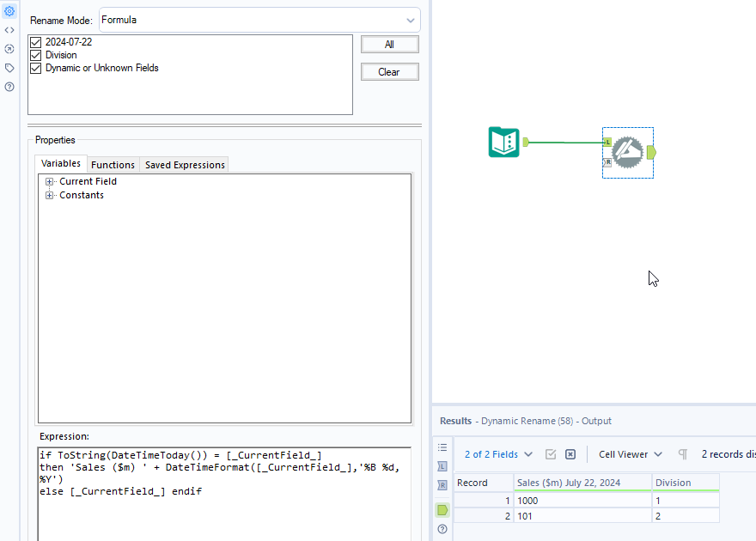Click the annotation tag icon in the sidebar
756x541 pixels.
point(9,67)
